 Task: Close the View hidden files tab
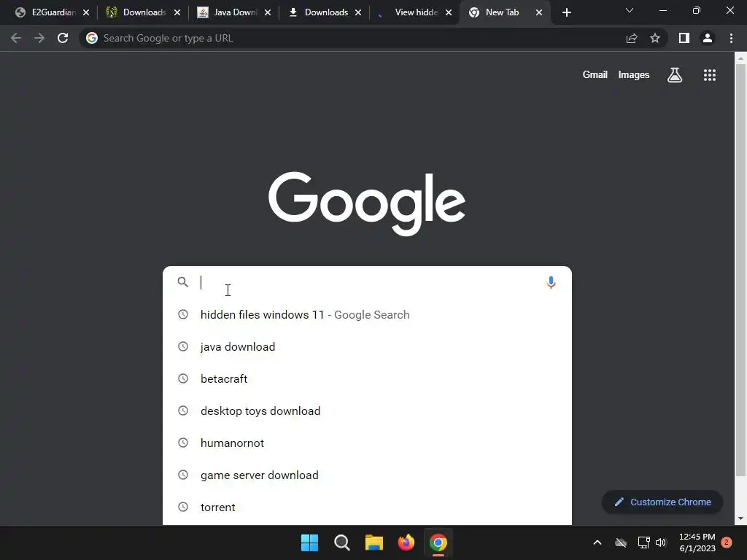click(449, 12)
